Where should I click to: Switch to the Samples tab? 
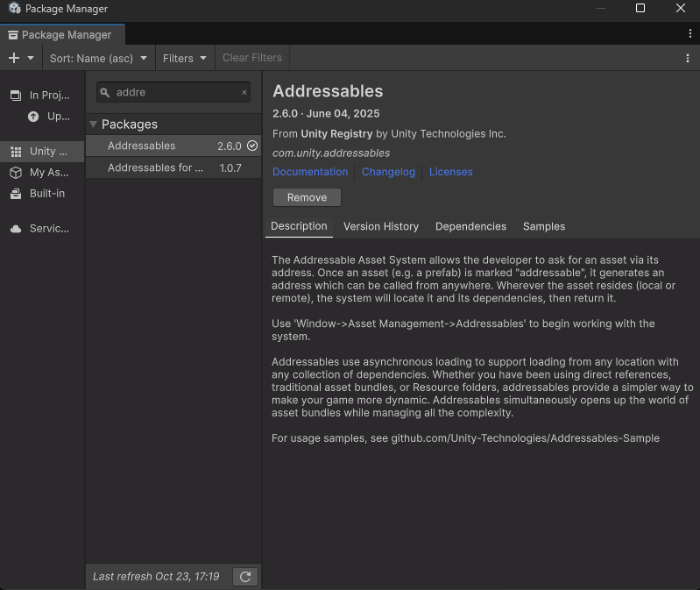544,226
